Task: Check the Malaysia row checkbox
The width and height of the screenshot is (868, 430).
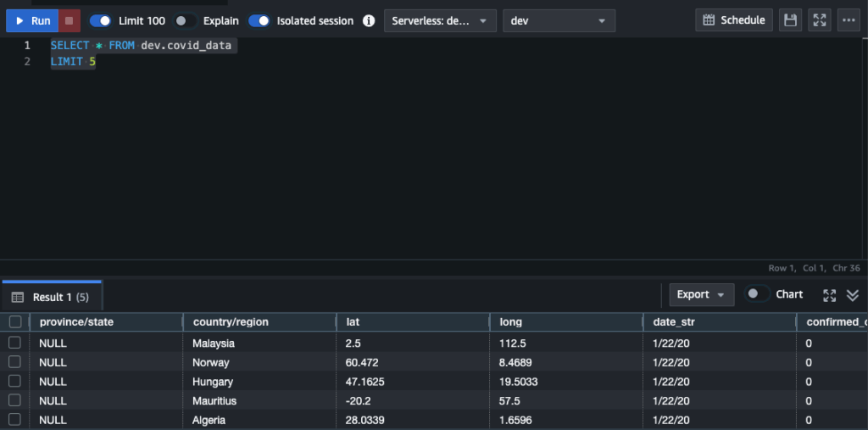Action: (x=14, y=343)
